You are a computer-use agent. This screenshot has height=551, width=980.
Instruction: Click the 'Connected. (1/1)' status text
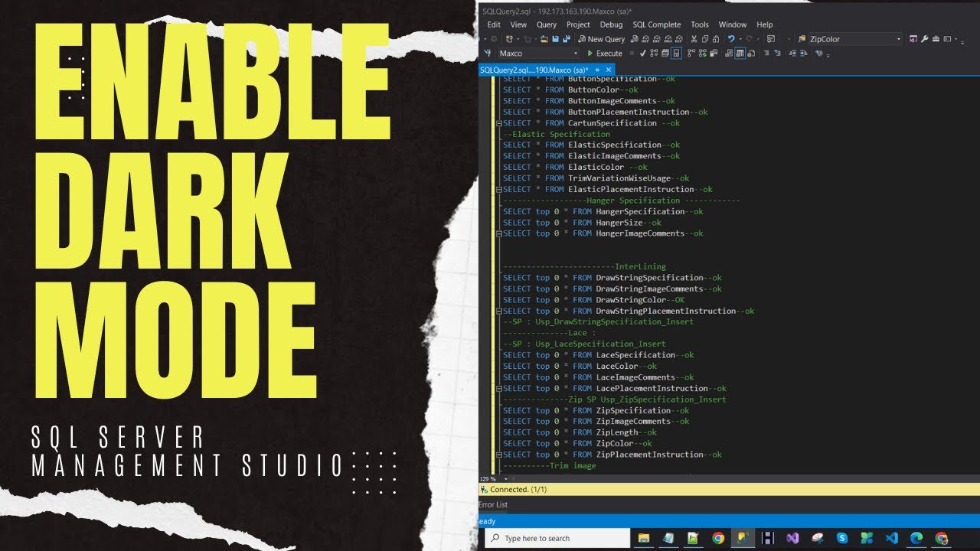coord(518,490)
